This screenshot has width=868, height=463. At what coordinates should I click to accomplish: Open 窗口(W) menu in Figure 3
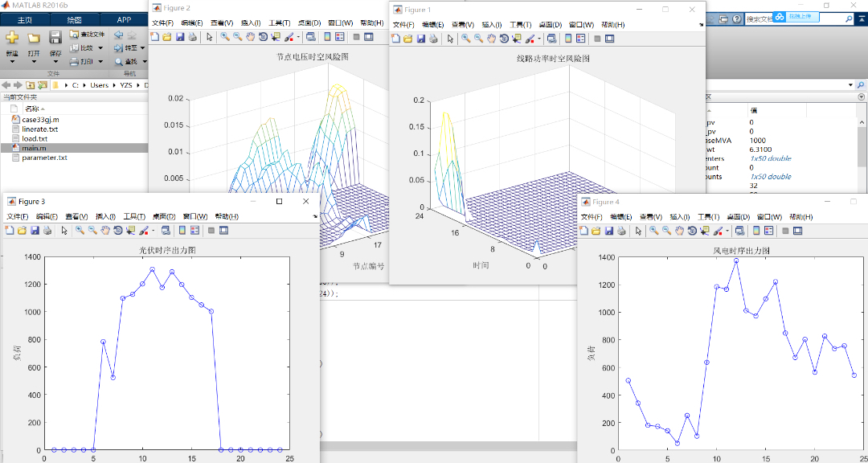pos(194,216)
